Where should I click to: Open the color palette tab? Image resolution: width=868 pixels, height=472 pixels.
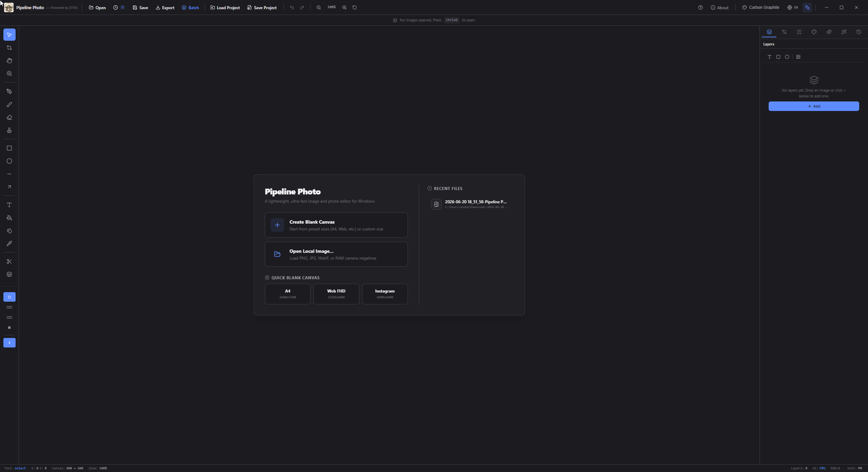point(814,32)
